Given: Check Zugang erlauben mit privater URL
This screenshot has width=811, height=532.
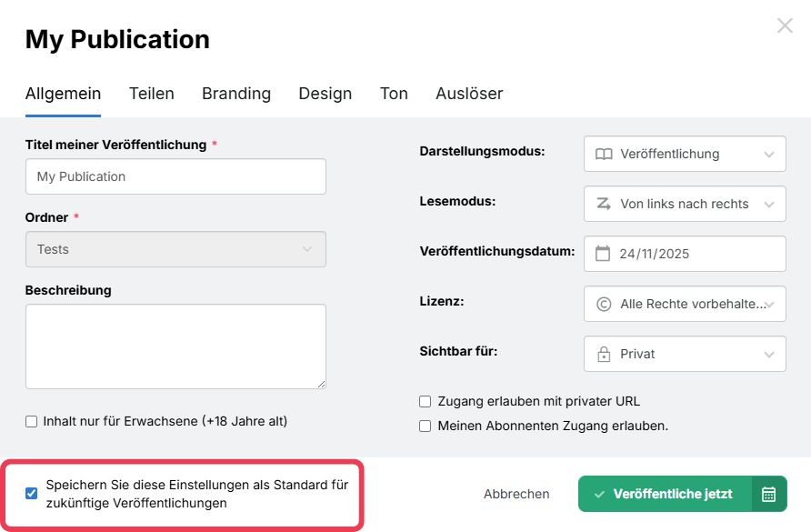Looking at the screenshot, I should [x=426, y=401].
